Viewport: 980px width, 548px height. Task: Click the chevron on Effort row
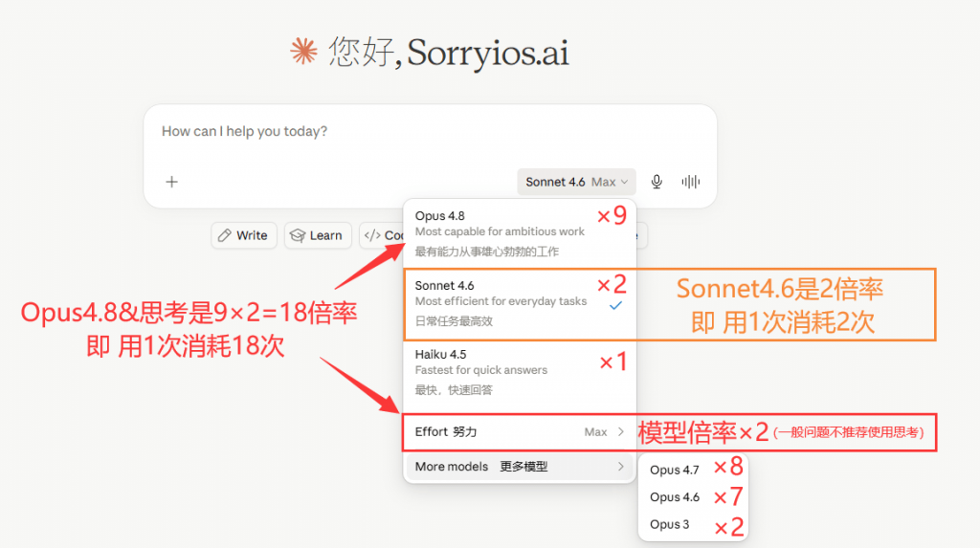click(620, 431)
